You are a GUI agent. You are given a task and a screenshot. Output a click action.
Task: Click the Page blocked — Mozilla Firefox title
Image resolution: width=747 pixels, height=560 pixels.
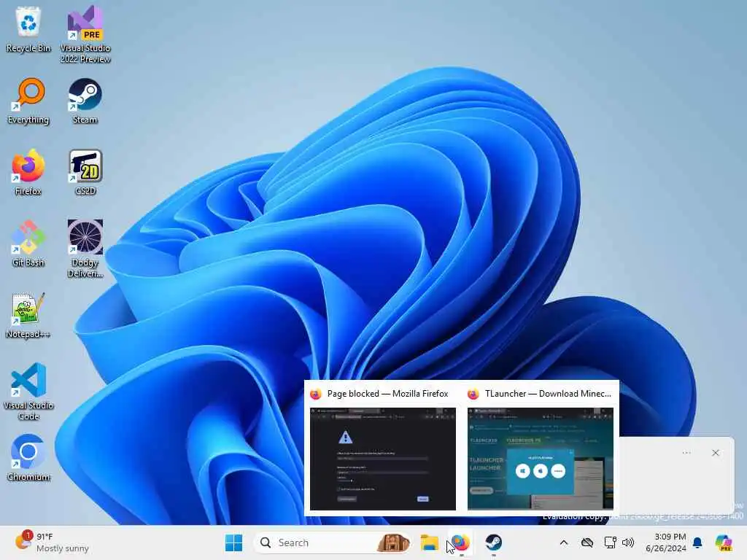pos(387,394)
